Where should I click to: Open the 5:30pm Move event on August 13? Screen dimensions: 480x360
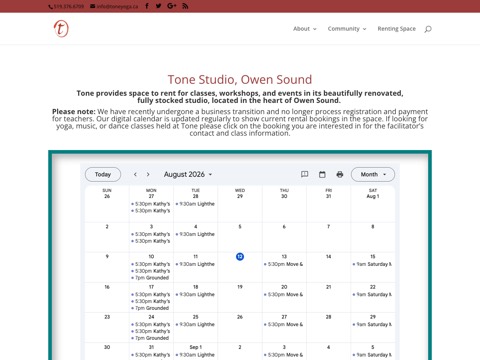[x=284, y=264]
